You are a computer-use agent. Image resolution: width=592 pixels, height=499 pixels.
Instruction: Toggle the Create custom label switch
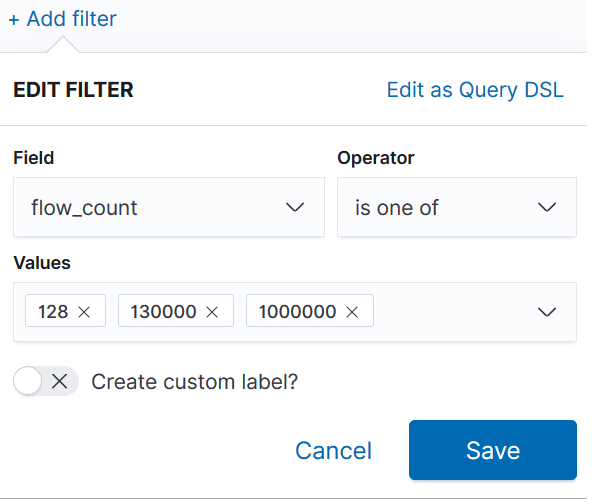tap(46, 381)
